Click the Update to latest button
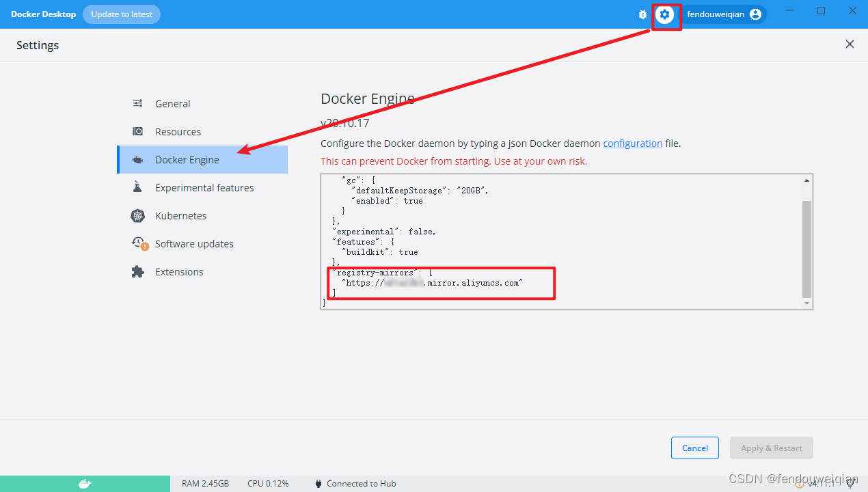 coord(122,14)
